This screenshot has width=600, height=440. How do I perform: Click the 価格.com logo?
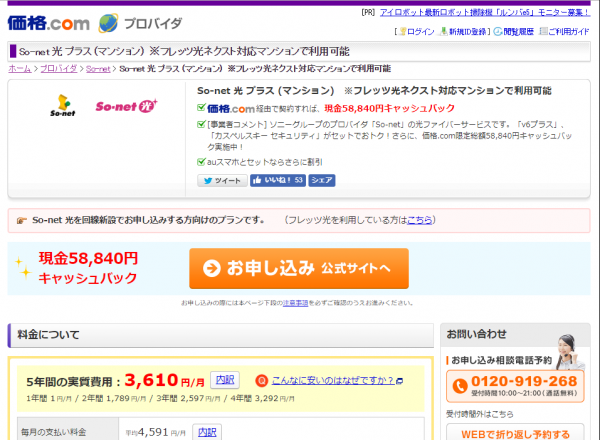(x=48, y=21)
